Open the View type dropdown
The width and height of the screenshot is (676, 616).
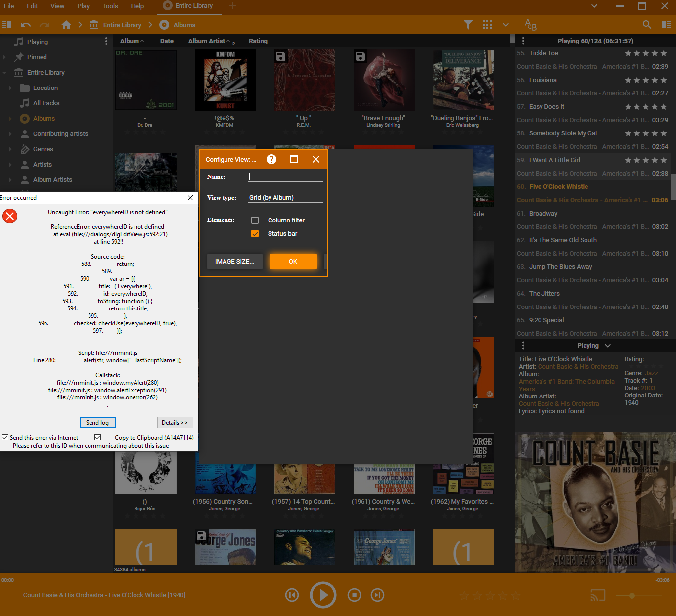(285, 198)
